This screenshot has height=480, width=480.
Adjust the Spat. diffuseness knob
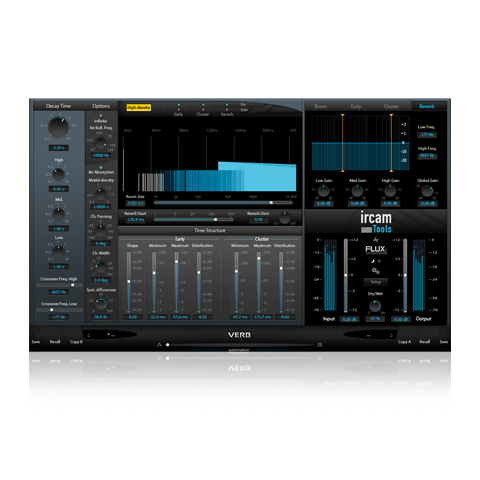[100, 304]
